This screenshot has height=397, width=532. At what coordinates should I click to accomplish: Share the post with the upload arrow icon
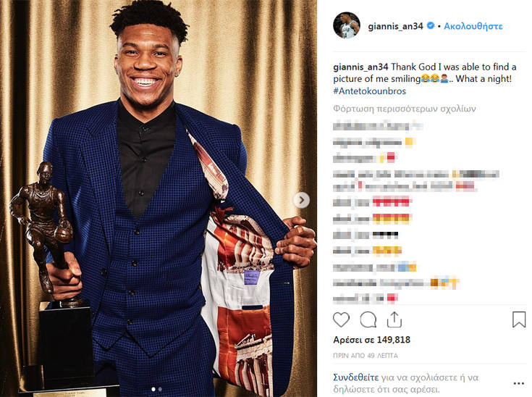point(394,319)
